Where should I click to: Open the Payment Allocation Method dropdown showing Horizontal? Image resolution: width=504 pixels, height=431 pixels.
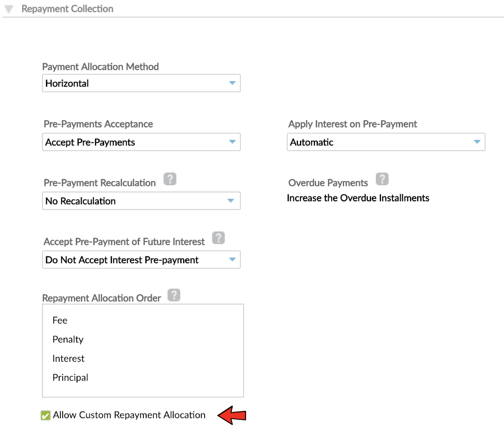tap(141, 83)
